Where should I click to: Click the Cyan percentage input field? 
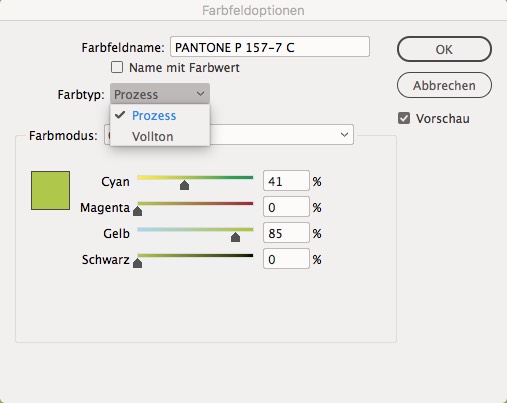pyautogui.click(x=286, y=181)
